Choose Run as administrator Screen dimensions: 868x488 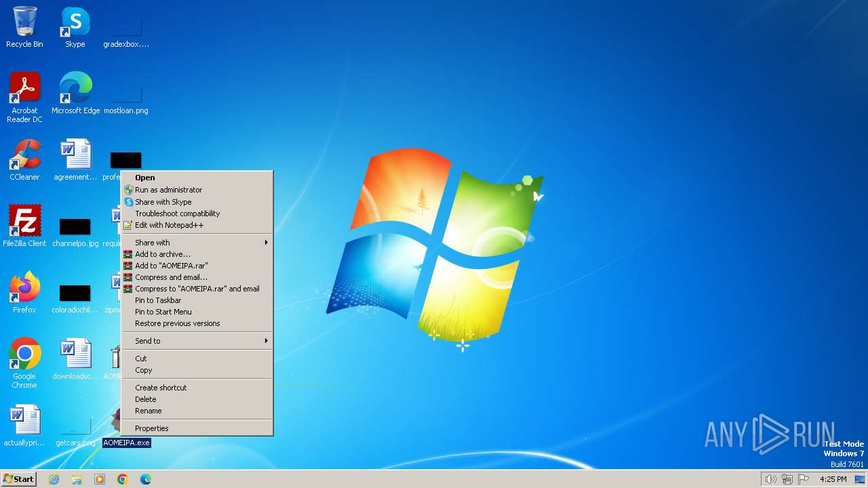pyautogui.click(x=197, y=190)
